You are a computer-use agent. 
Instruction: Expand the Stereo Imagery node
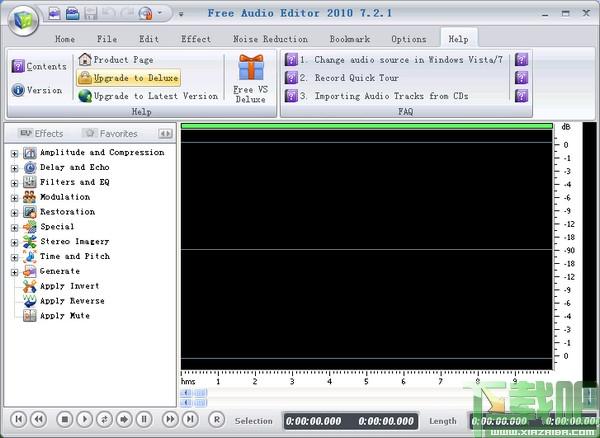[14, 243]
